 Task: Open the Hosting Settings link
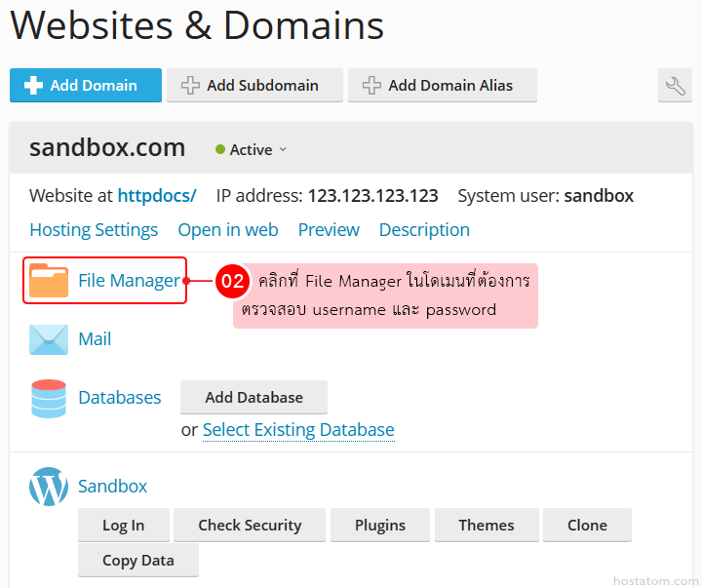point(94,230)
